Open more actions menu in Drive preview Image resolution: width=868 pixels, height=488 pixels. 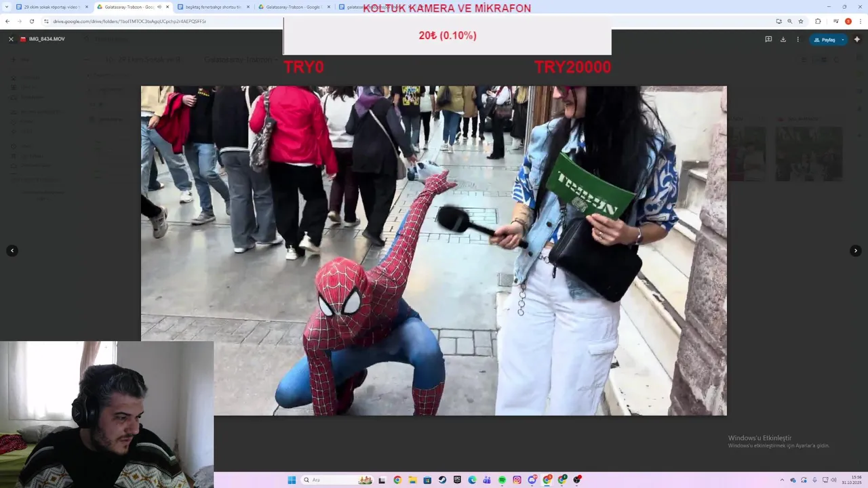tap(797, 39)
